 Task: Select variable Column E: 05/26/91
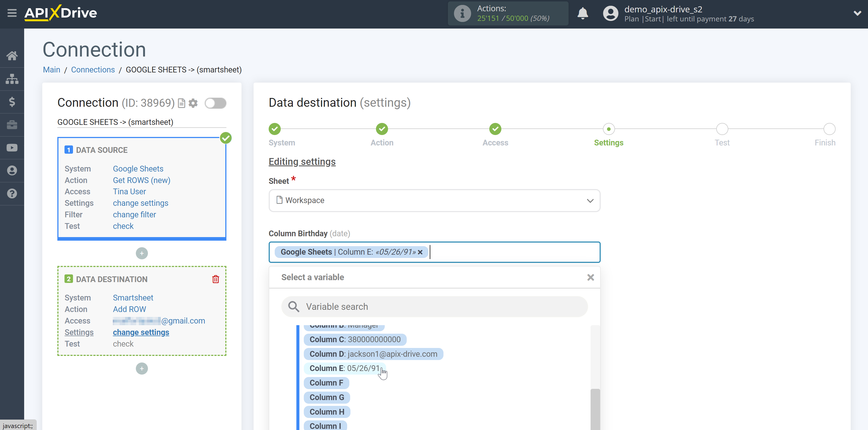coord(345,368)
